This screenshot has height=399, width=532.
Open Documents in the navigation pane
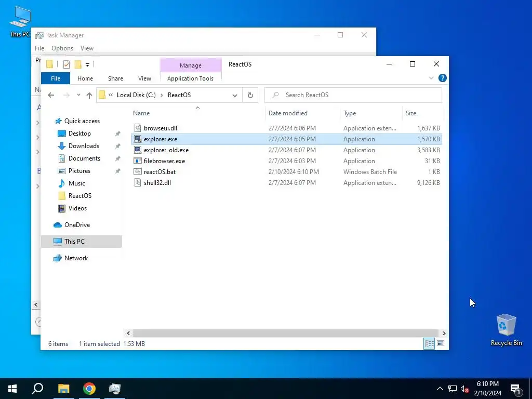coord(84,158)
